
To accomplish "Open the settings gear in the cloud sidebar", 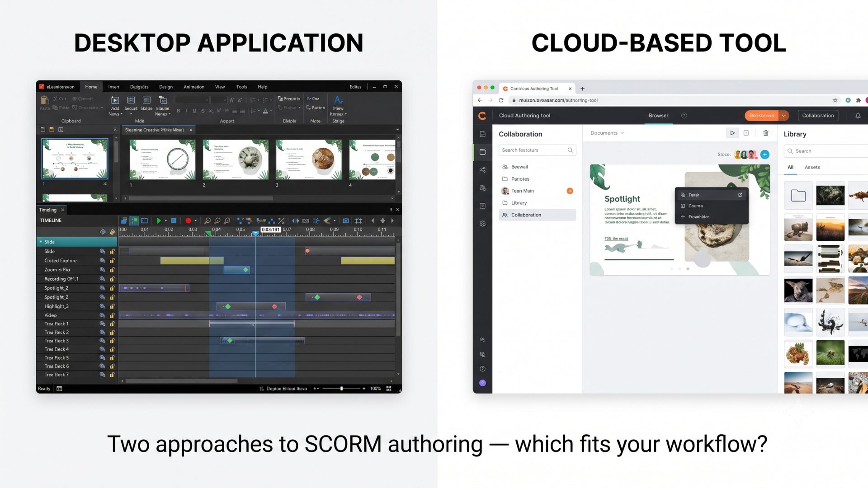I will pyautogui.click(x=482, y=224).
